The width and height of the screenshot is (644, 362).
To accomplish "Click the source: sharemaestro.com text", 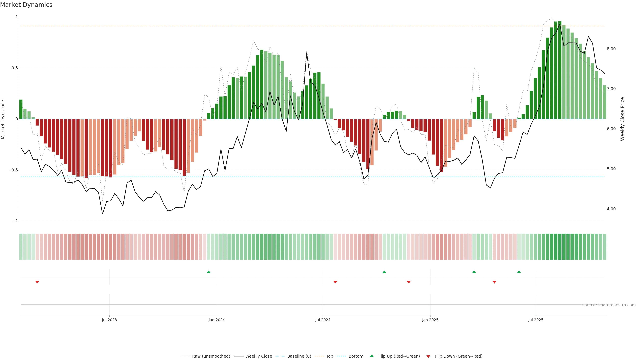I will coord(609,305).
